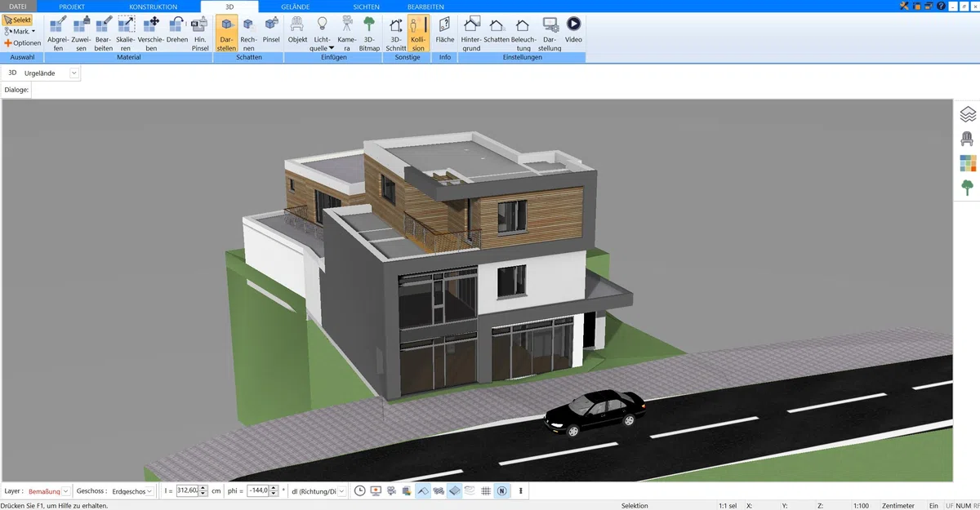Click the cascade windows icon in the title bar
This screenshot has height=510, width=980.
929,7
